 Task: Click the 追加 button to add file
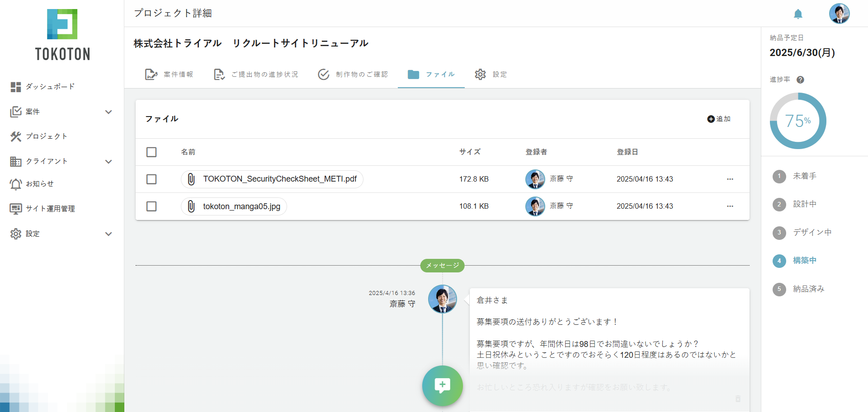pos(719,119)
